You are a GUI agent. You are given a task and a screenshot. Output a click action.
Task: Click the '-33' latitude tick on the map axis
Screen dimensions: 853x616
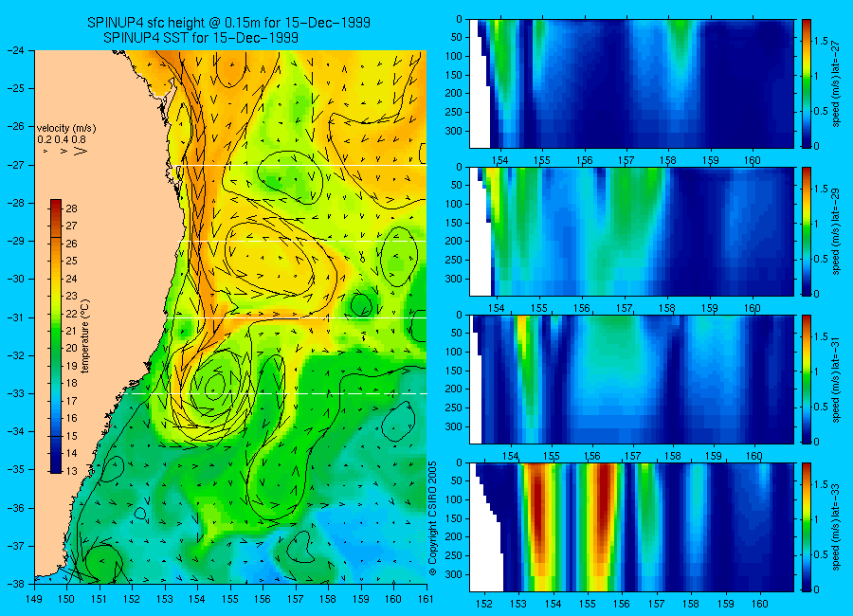click(16, 393)
